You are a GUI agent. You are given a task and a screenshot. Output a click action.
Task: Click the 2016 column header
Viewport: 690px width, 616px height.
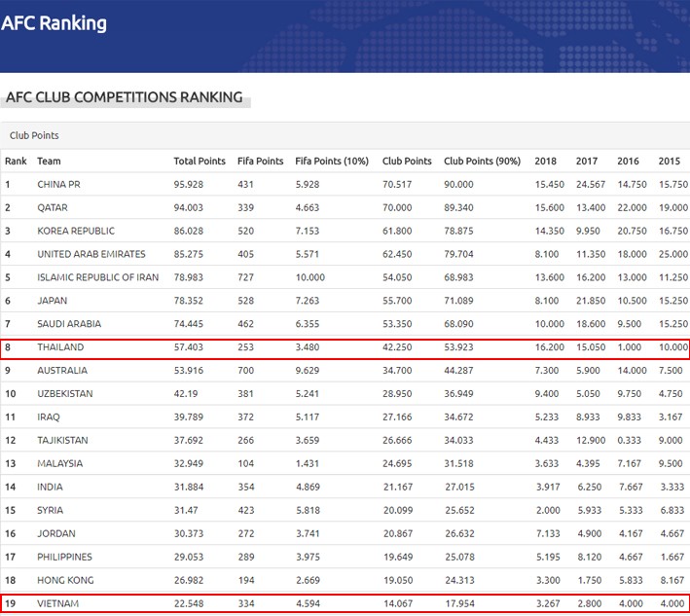click(x=628, y=161)
